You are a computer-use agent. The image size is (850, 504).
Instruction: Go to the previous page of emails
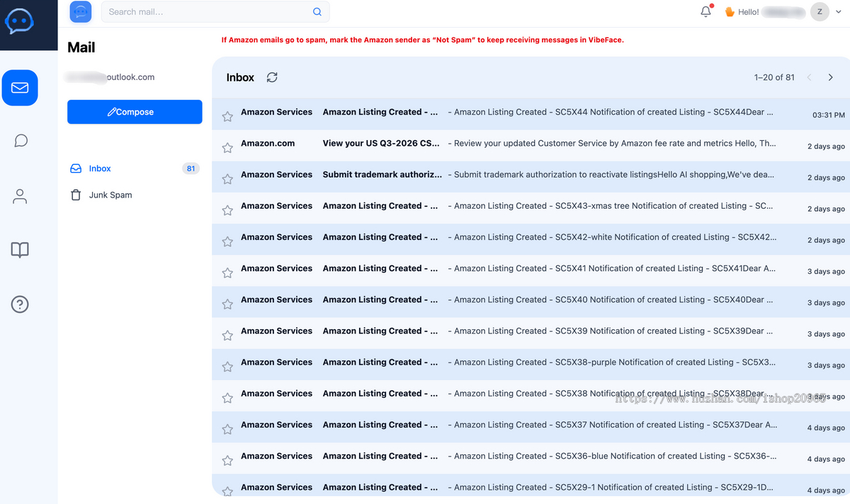click(810, 77)
